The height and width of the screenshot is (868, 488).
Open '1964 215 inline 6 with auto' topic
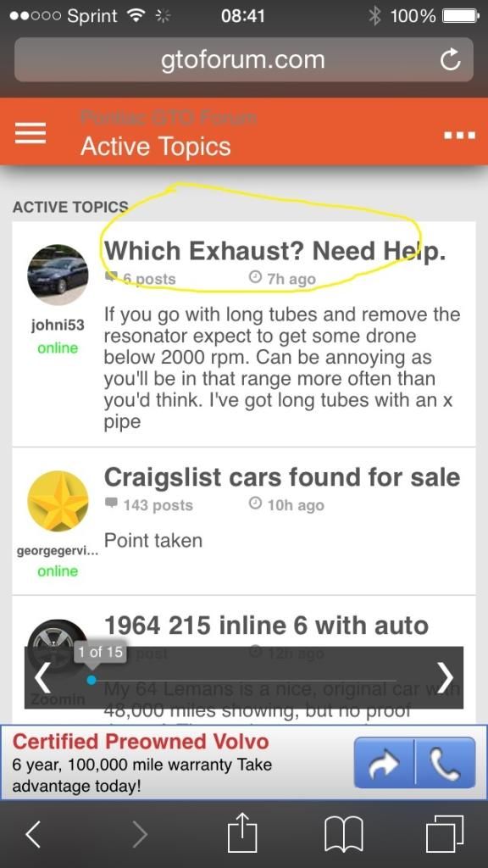[266, 626]
